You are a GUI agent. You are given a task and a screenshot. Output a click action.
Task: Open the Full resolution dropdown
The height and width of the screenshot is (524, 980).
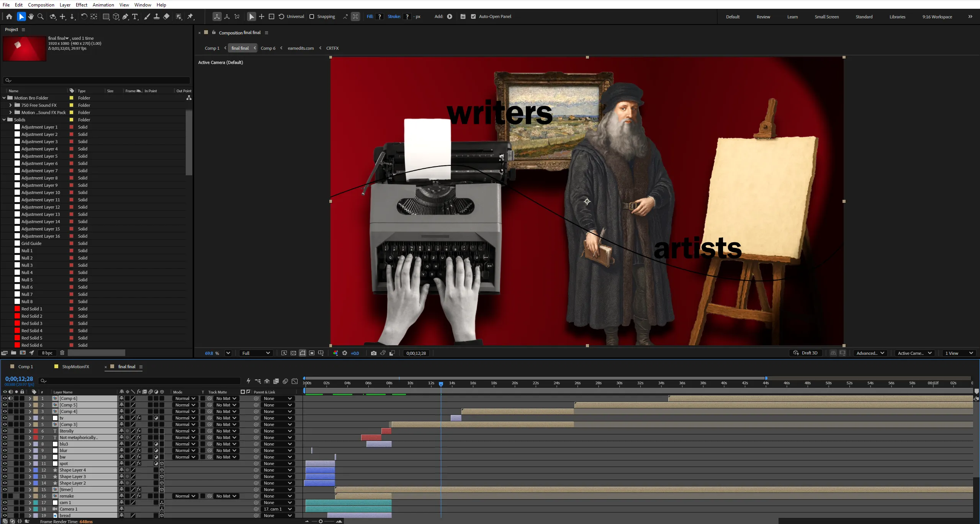pos(256,353)
